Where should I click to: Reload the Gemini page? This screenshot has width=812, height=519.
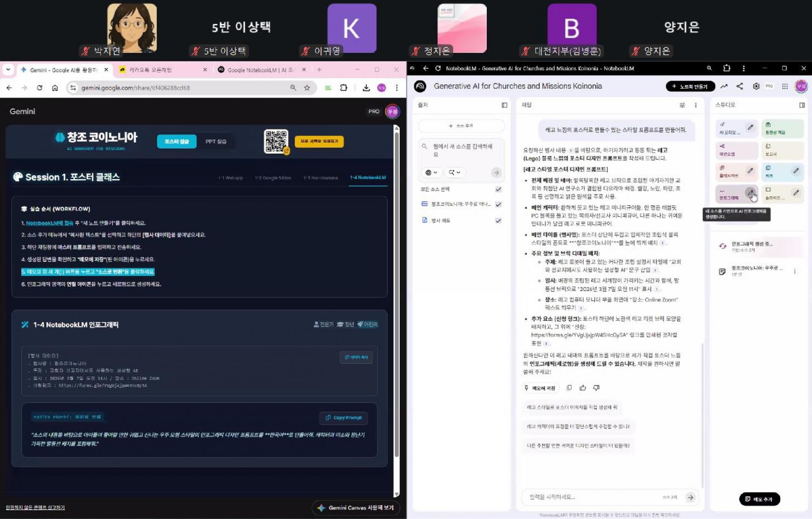(x=39, y=88)
